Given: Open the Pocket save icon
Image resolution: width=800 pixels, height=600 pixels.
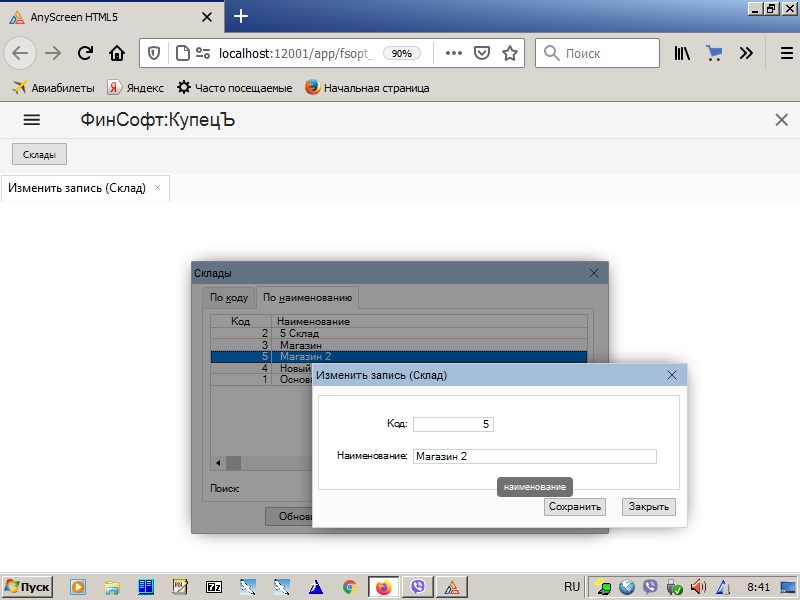Looking at the screenshot, I should tap(481, 53).
